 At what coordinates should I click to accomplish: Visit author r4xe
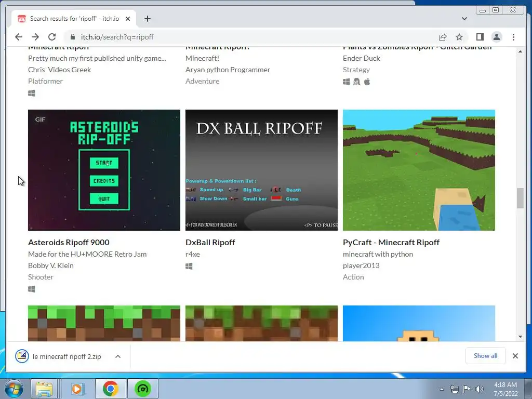[x=193, y=254]
